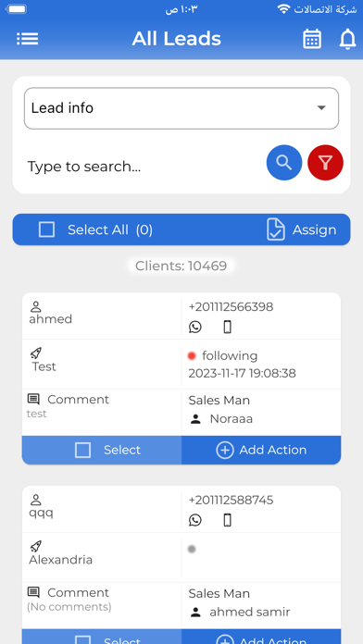Screen dimensions: 363x644
Task: Click the lead name ahmed
Action: pos(51,319)
